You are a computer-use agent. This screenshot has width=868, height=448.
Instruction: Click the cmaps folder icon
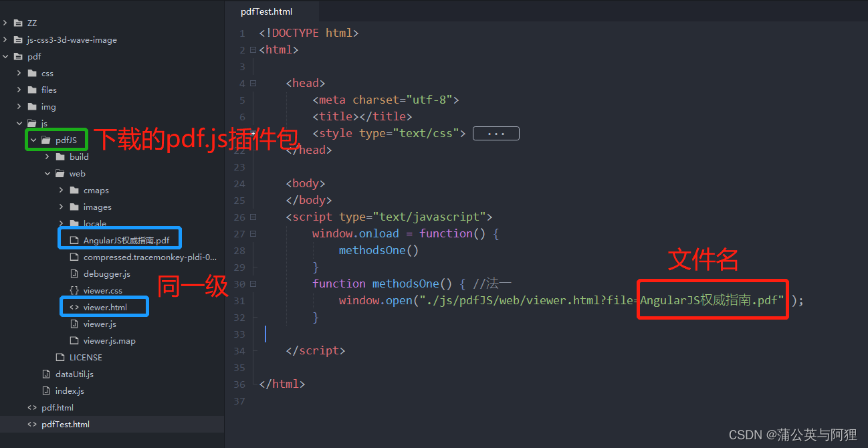pyautogui.click(x=74, y=190)
